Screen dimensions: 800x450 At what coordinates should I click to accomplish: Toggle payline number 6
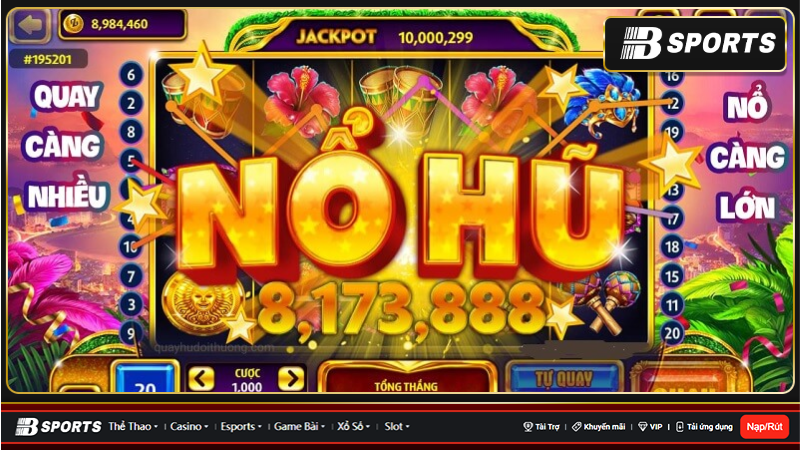(131, 74)
